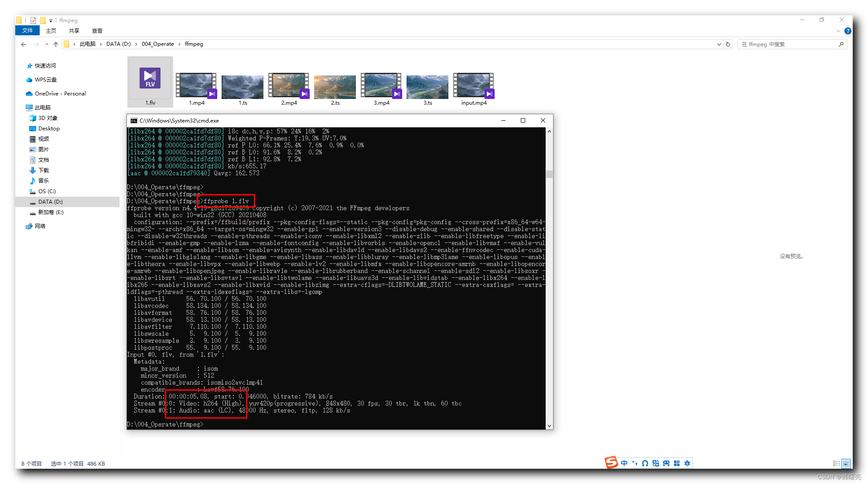Screen dimensions: 868x484
Task: Expand the ribbon chevron
Action: pyautogui.click(x=838, y=31)
